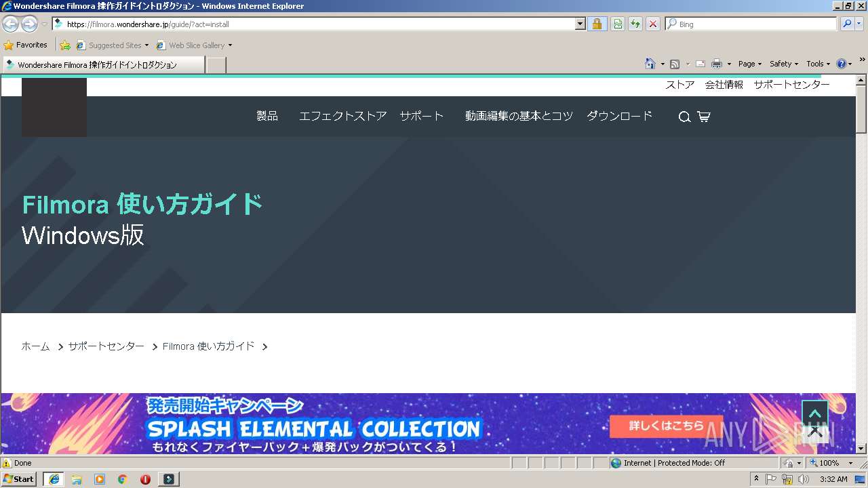Viewport: 868px width, 488px height.
Task: Click the browser Back arrow button
Action: [x=10, y=24]
